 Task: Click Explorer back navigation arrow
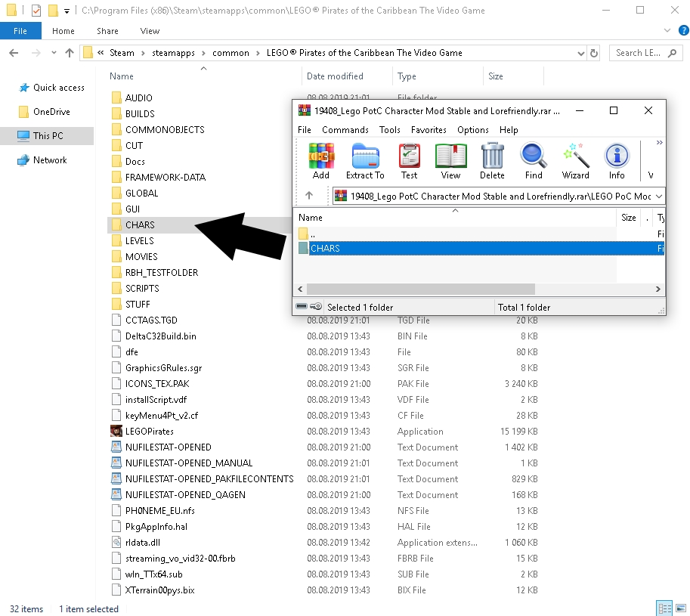pos(14,53)
